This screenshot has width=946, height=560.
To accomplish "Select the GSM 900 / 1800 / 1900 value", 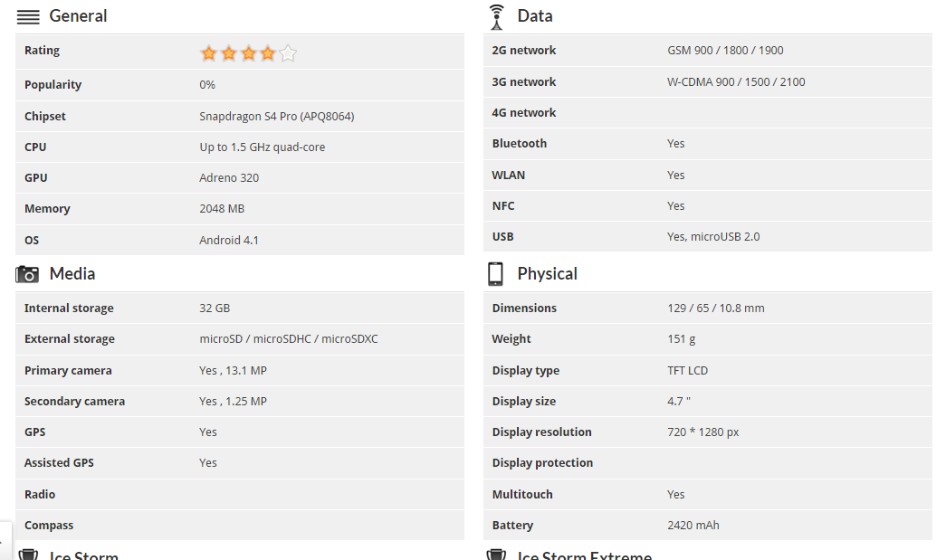I will 725,51.
